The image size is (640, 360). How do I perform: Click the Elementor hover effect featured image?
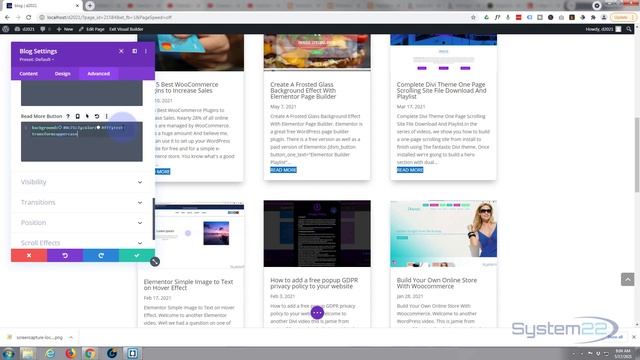tap(199, 235)
